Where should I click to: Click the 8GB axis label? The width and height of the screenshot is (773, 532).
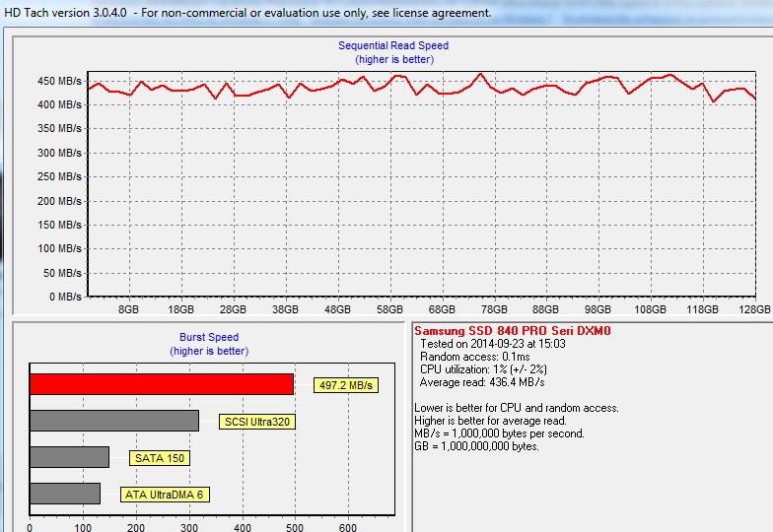(x=128, y=309)
